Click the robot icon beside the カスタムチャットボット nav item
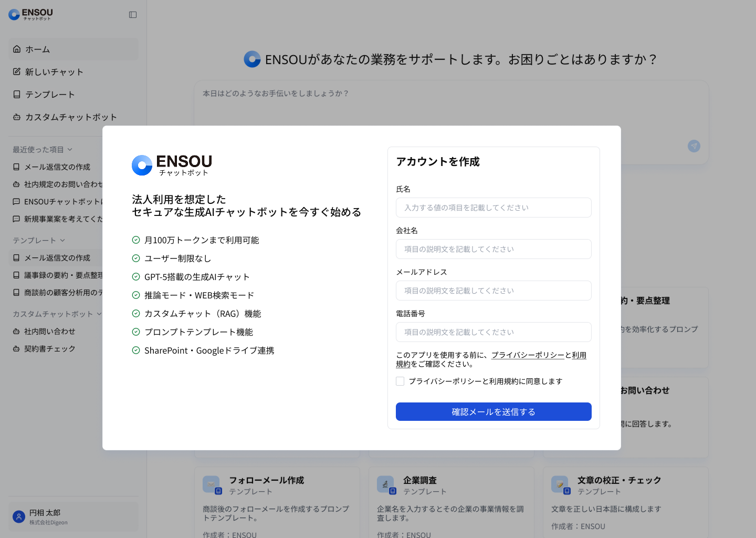The height and width of the screenshot is (538, 756). [17, 117]
